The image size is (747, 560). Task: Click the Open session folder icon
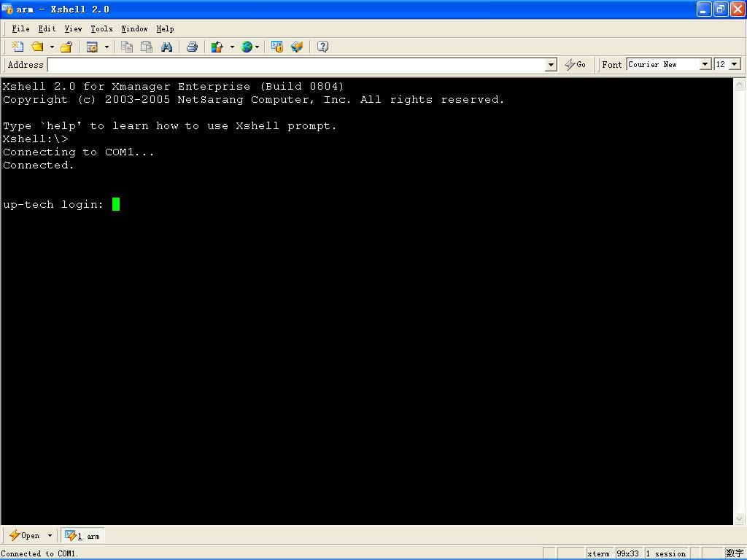point(37,47)
